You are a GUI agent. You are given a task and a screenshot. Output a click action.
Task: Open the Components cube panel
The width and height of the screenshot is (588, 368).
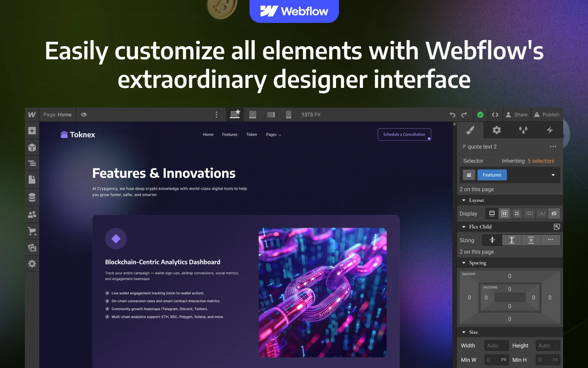tap(32, 148)
